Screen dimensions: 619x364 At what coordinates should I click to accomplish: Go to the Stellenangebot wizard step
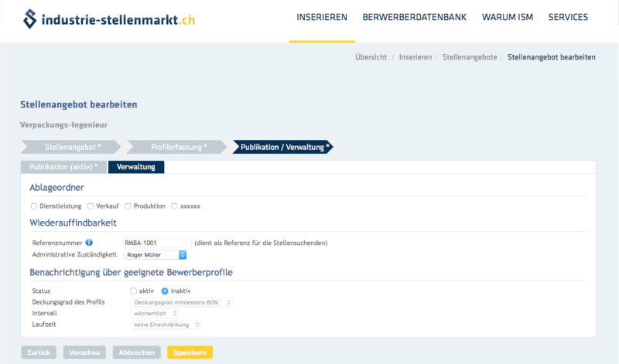pyautogui.click(x=72, y=146)
